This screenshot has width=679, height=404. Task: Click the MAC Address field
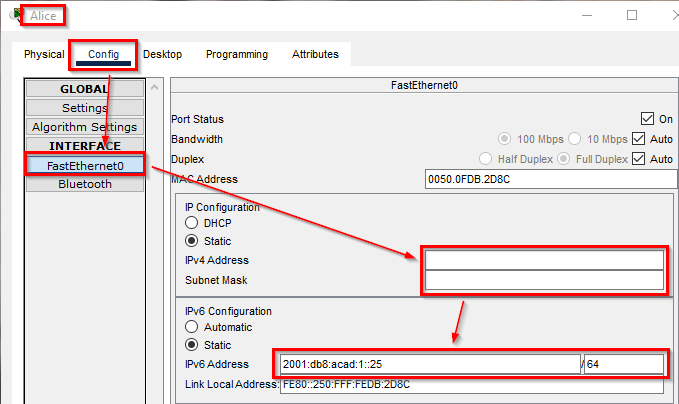(551, 179)
